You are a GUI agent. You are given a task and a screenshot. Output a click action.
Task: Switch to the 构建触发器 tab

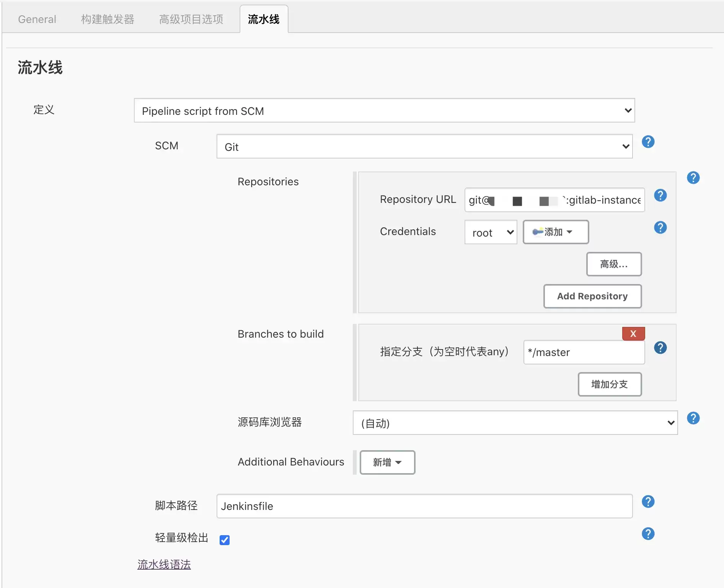[x=108, y=19]
